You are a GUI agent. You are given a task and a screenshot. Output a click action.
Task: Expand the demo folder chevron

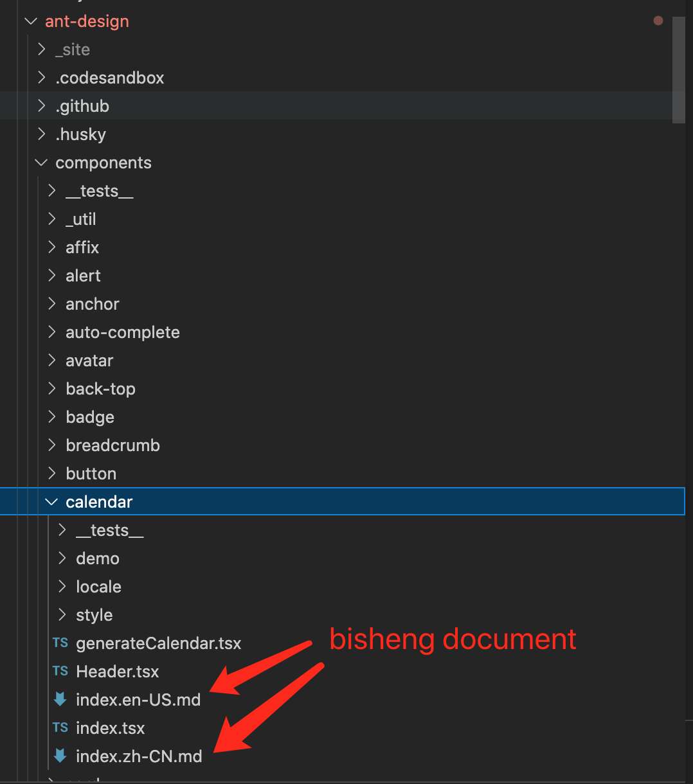(x=62, y=558)
